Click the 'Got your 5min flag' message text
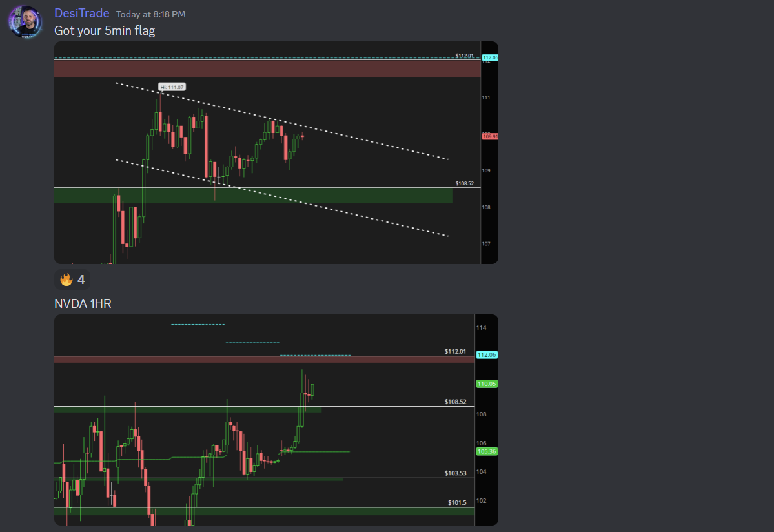Viewport: 774px width, 532px height. click(105, 30)
